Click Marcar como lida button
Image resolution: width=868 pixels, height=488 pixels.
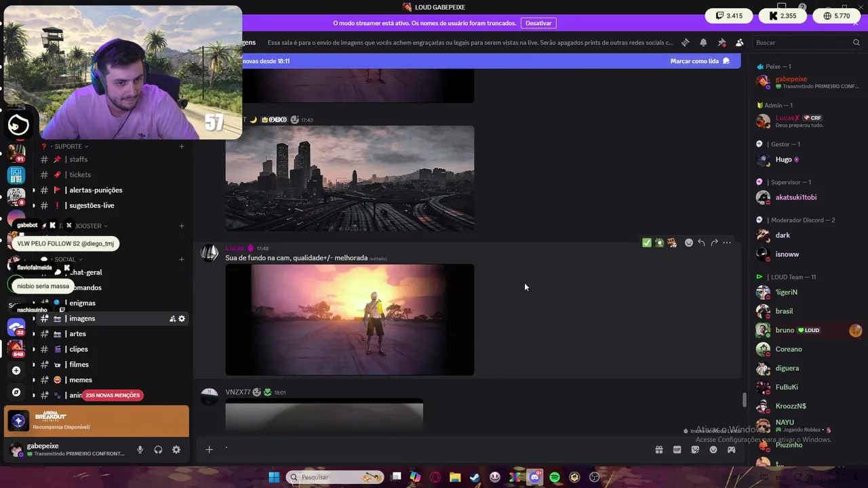coord(700,61)
